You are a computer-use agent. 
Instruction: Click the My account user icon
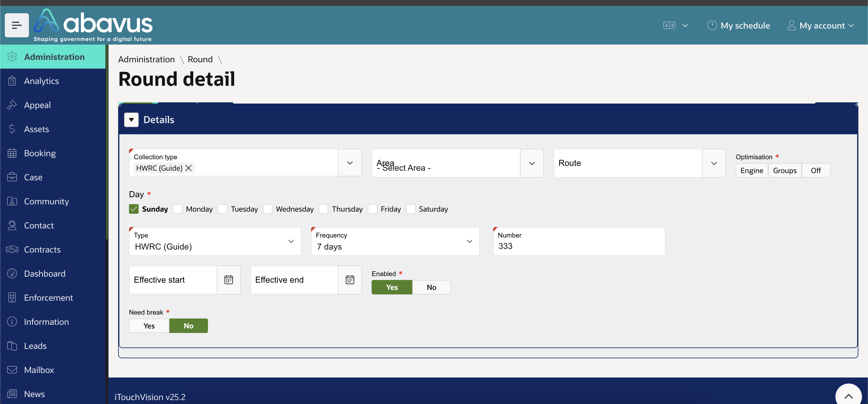pos(791,26)
